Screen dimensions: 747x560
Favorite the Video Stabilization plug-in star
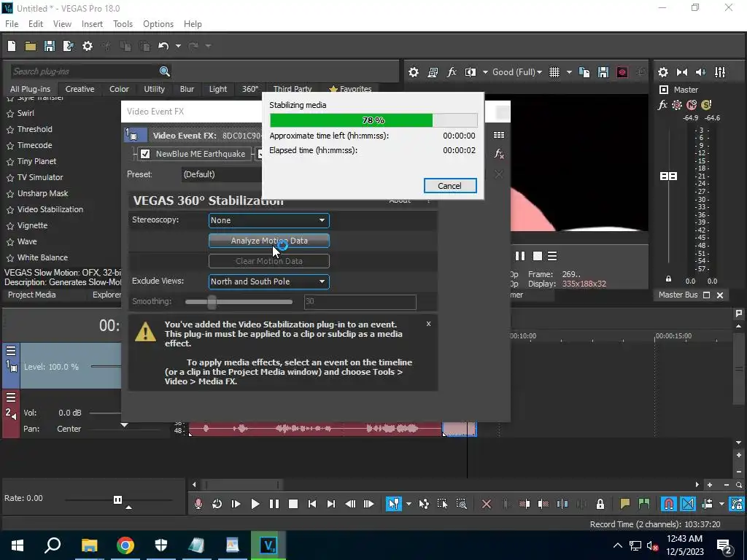tap(10, 210)
